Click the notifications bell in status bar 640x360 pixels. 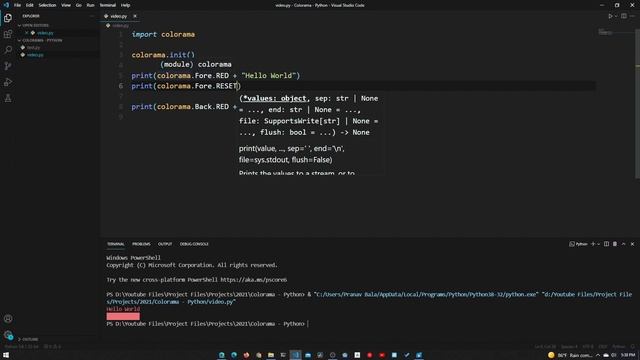point(633,347)
